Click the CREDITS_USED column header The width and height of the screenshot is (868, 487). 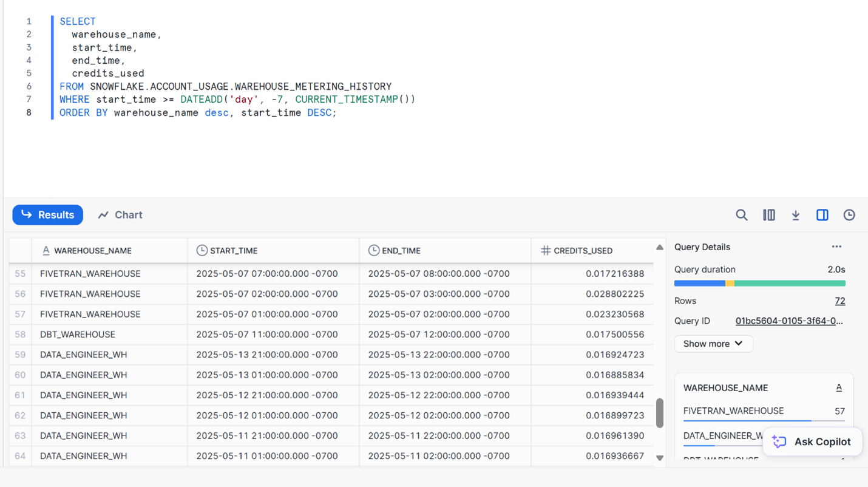point(583,250)
